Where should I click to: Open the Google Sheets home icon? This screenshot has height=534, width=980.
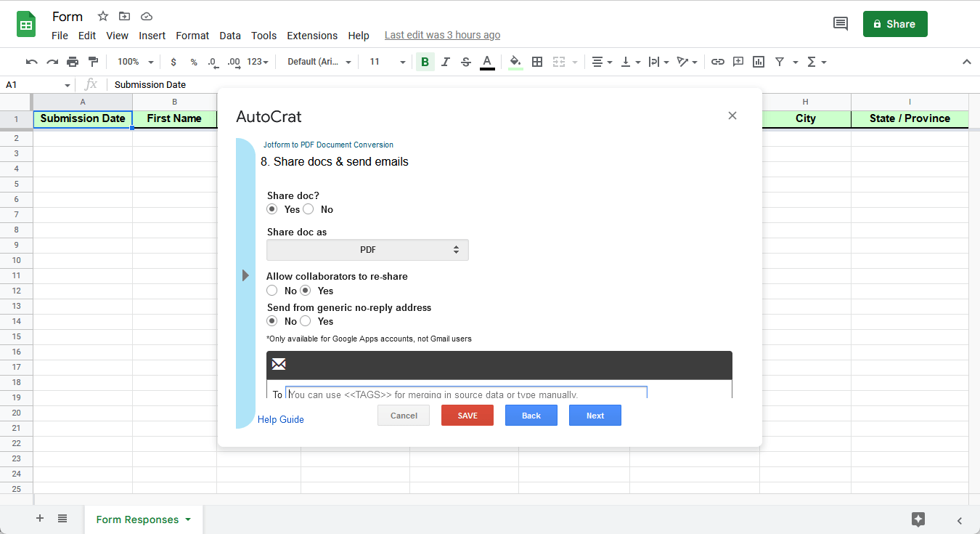point(27,24)
